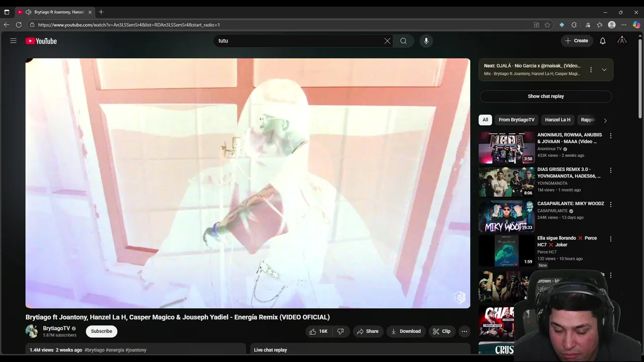Open the Create menu
644x362 pixels.
click(x=577, y=41)
